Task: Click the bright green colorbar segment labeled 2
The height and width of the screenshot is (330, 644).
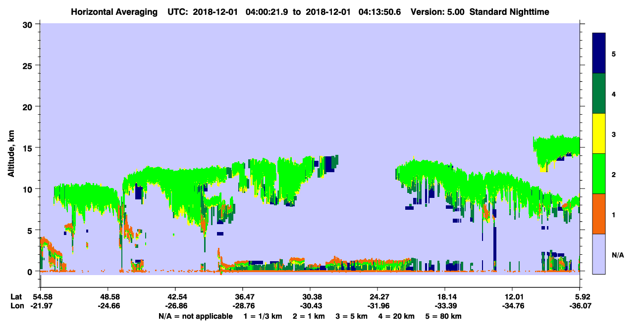Action: 599,173
